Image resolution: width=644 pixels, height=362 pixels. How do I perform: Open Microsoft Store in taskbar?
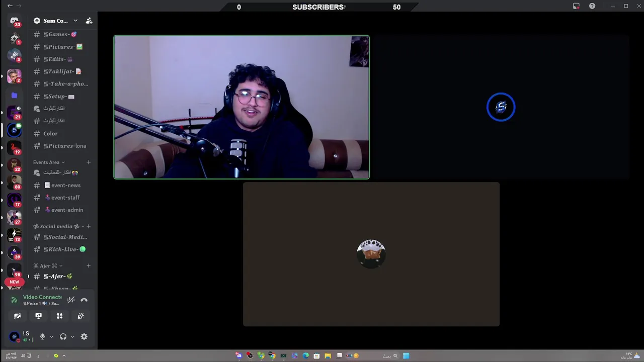(316, 355)
